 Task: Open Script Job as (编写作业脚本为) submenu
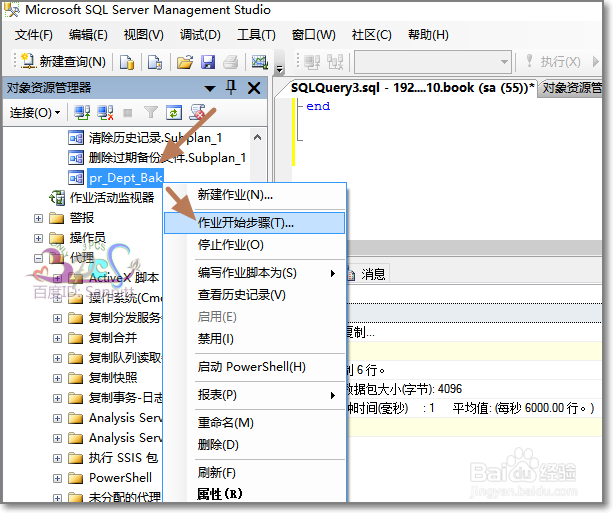[x=255, y=273]
